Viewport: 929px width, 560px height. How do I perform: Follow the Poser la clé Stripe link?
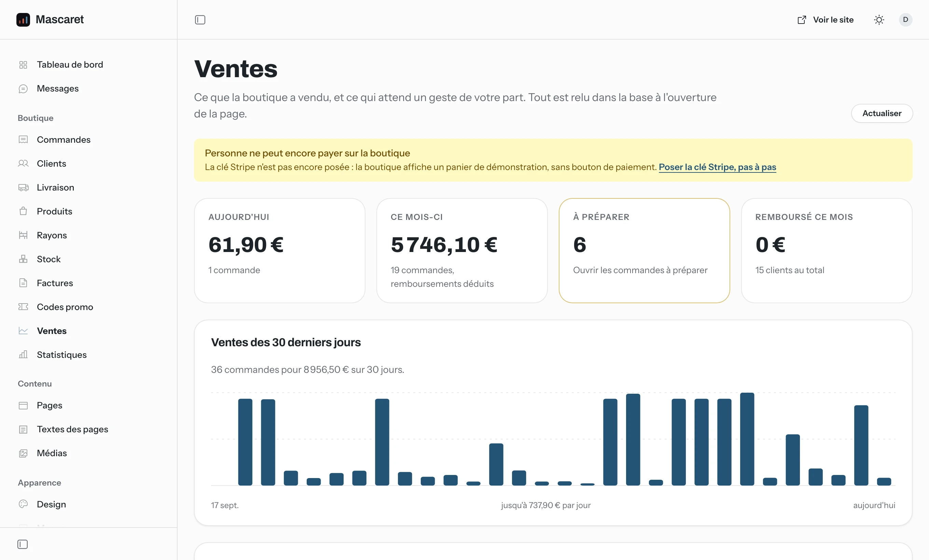click(717, 167)
